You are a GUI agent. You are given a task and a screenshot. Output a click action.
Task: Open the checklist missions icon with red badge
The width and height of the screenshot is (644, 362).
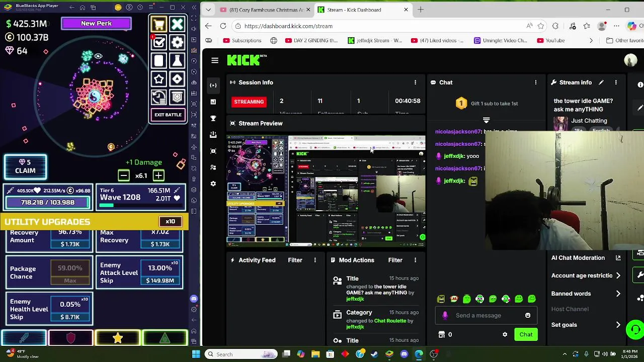[158, 43]
